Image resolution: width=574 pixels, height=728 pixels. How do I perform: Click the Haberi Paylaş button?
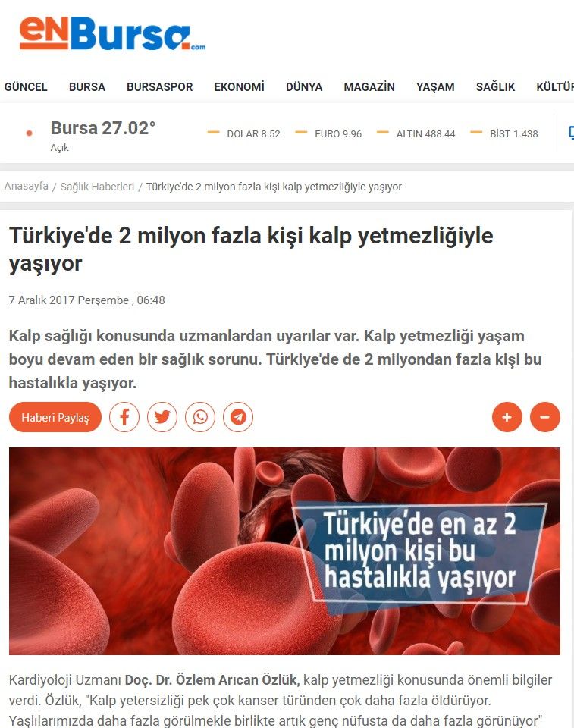pos(55,417)
